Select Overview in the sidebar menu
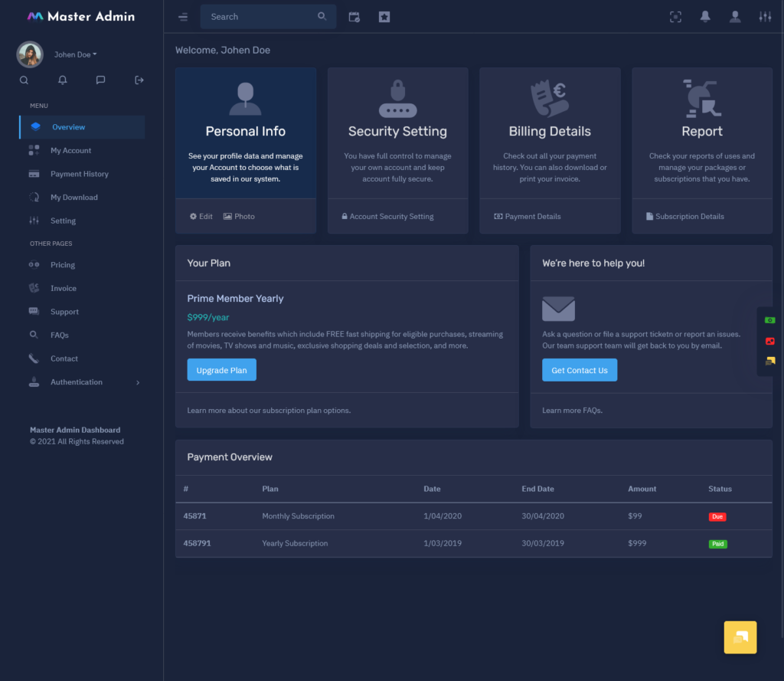784x681 pixels. 82,127
